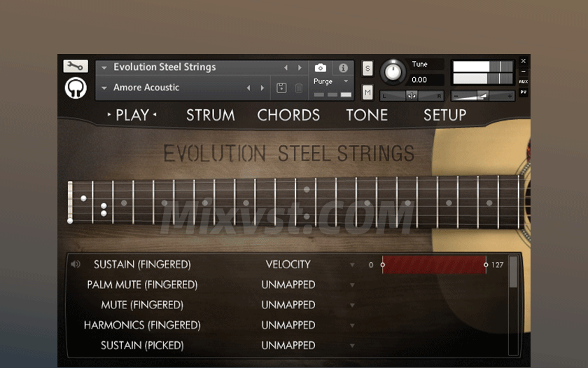The image size is (588, 368).
Task: Open the wrench instrument options
Action: 76,67
